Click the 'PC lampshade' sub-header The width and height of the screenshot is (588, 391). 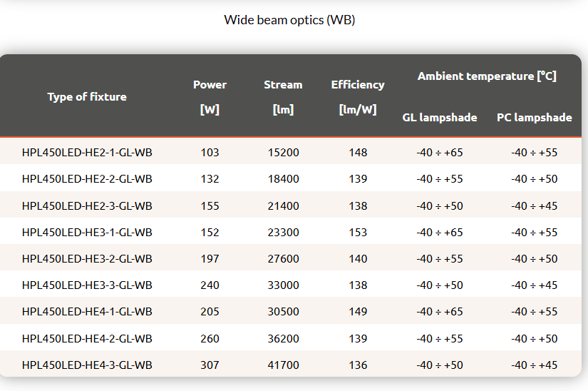pyautogui.click(x=534, y=118)
